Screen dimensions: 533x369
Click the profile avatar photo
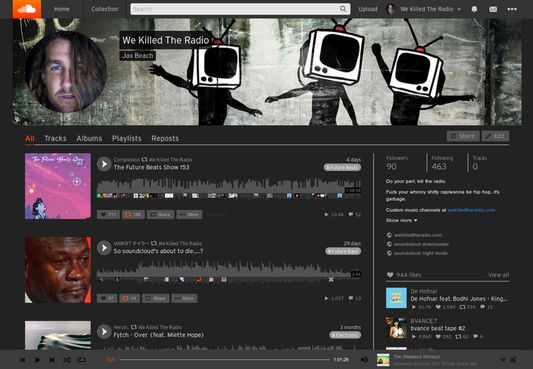(66, 72)
